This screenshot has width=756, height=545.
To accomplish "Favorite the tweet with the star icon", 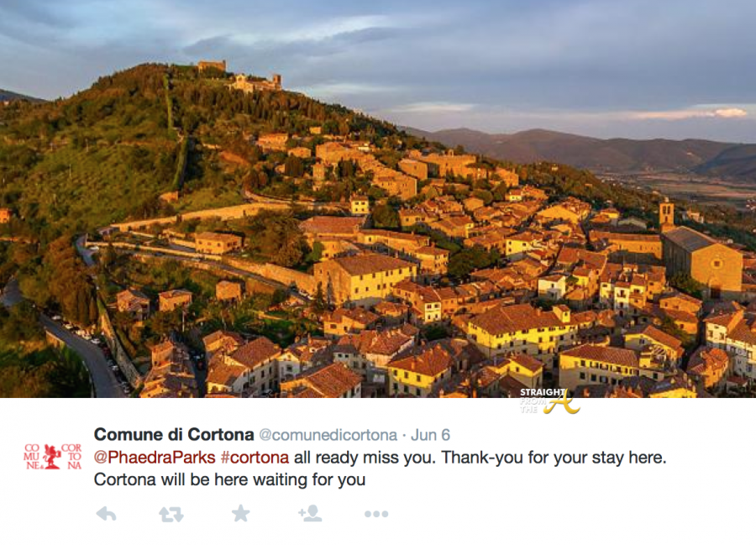I will click(x=241, y=513).
